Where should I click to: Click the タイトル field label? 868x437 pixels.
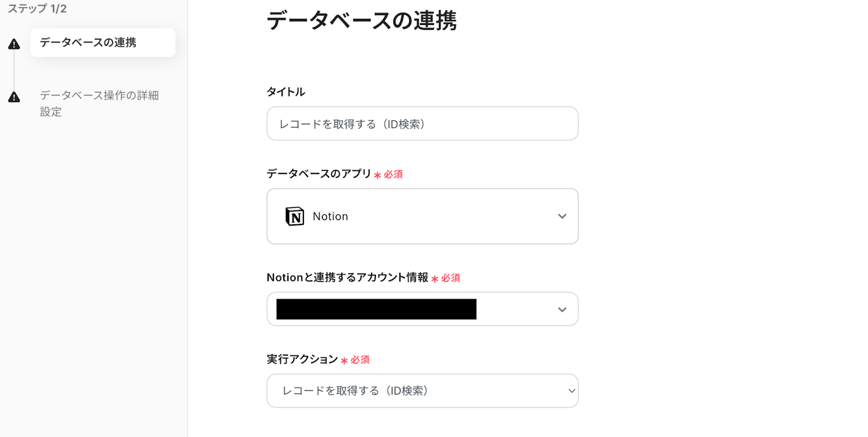click(286, 92)
